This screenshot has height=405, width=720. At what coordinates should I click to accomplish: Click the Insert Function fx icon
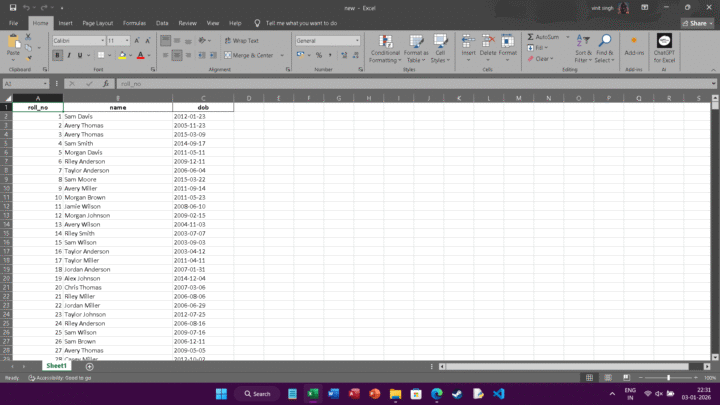(x=106, y=84)
